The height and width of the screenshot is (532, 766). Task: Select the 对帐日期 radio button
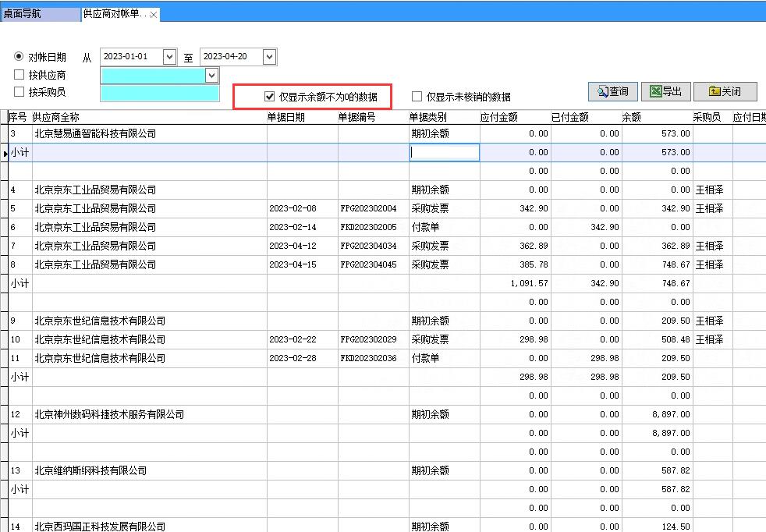(x=17, y=55)
